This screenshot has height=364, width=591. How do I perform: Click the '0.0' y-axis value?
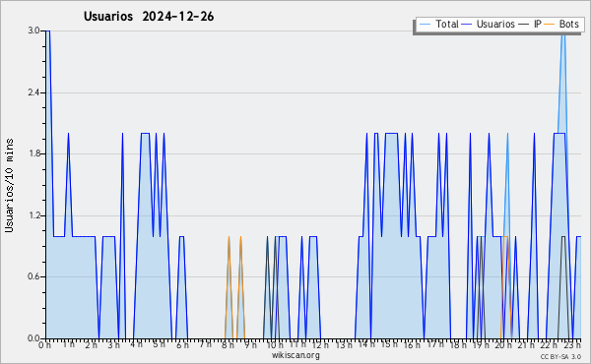pos(33,338)
